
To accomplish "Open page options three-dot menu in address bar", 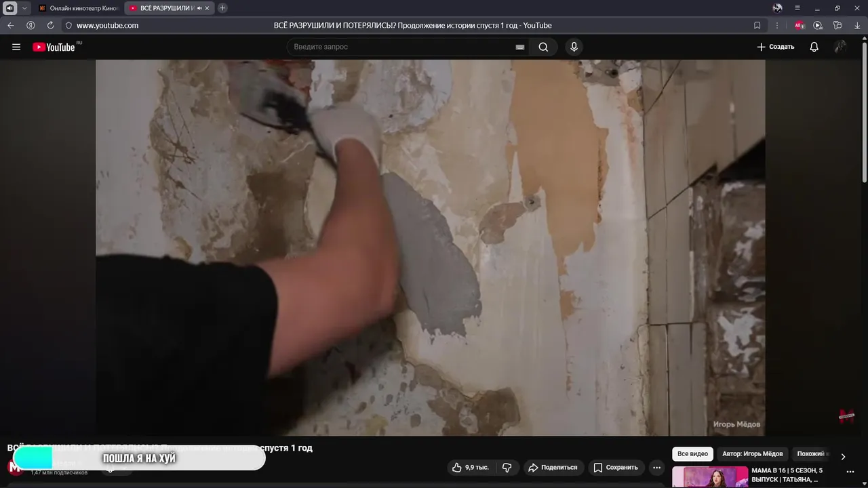I will [777, 25].
